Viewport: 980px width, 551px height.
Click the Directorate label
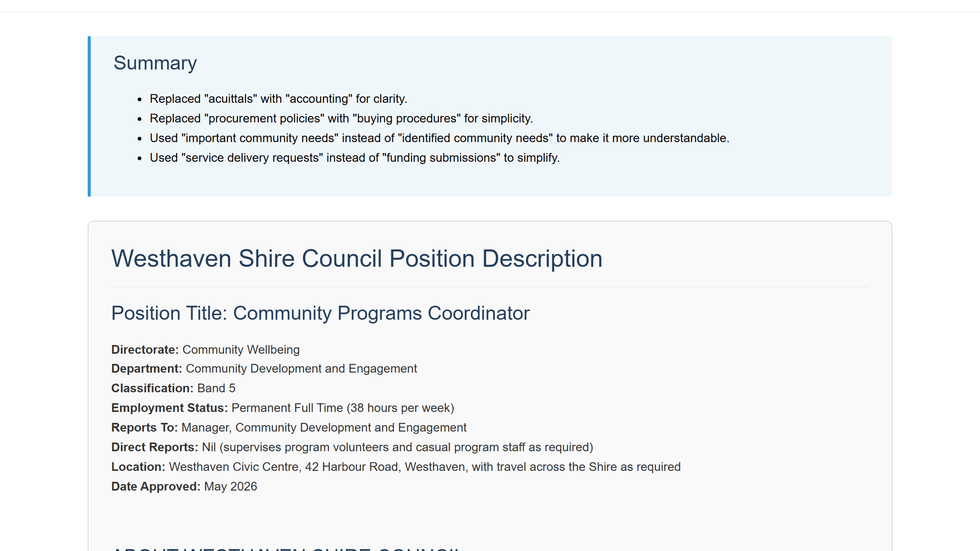pos(145,350)
